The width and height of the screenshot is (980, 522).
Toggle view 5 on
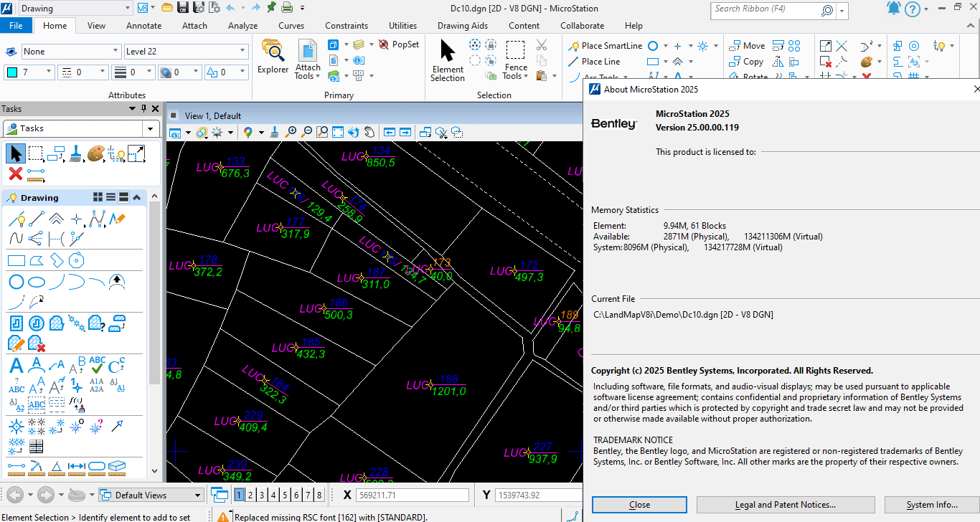[285, 495]
